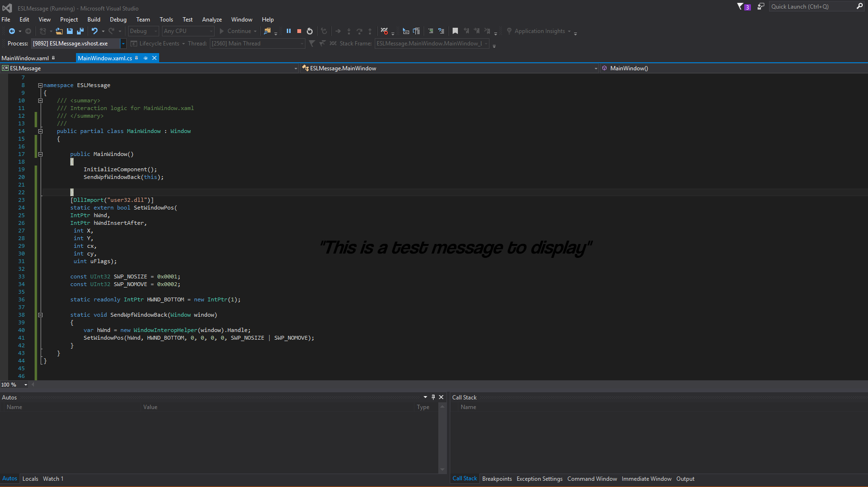The height and width of the screenshot is (487, 868).
Task: Pin the MainWindow.xaml.cs tab
Action: (x=146, y=58)
